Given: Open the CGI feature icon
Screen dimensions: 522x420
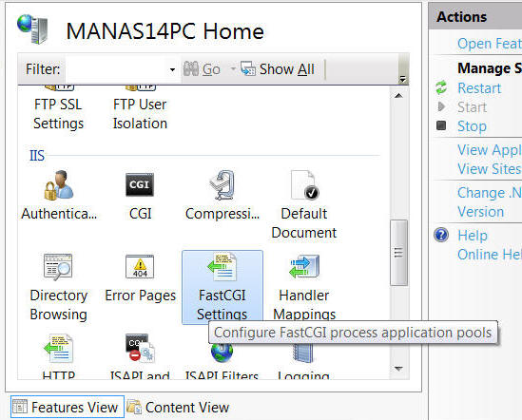Looking at the screenshot, I should [140, 184].
